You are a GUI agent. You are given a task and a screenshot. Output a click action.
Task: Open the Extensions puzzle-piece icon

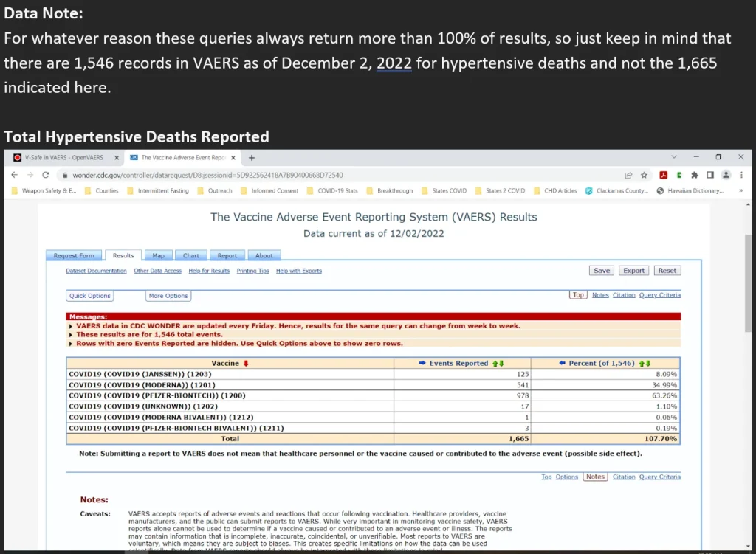pos(694,175)
